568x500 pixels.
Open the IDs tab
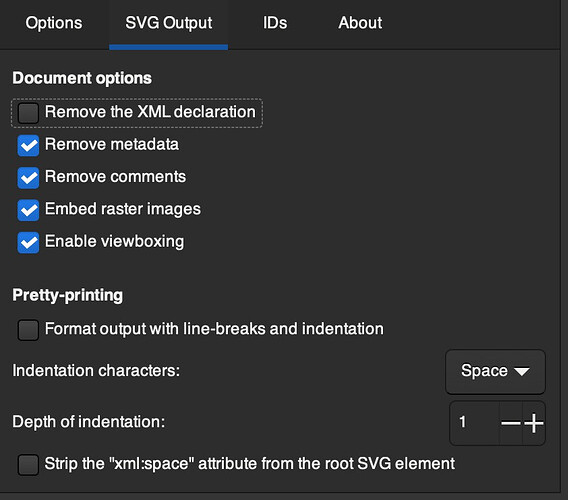pos(275,23)
